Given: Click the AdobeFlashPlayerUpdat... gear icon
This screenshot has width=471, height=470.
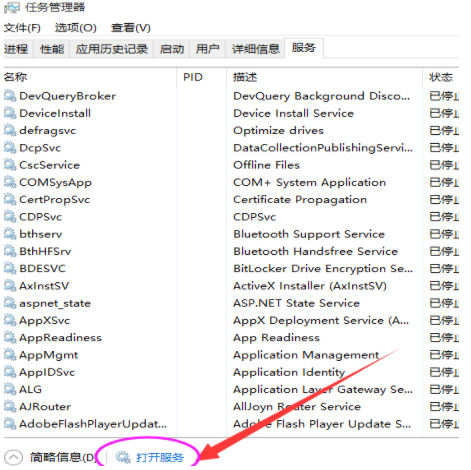Looking at the screenshot, I should tap(10, 424).
